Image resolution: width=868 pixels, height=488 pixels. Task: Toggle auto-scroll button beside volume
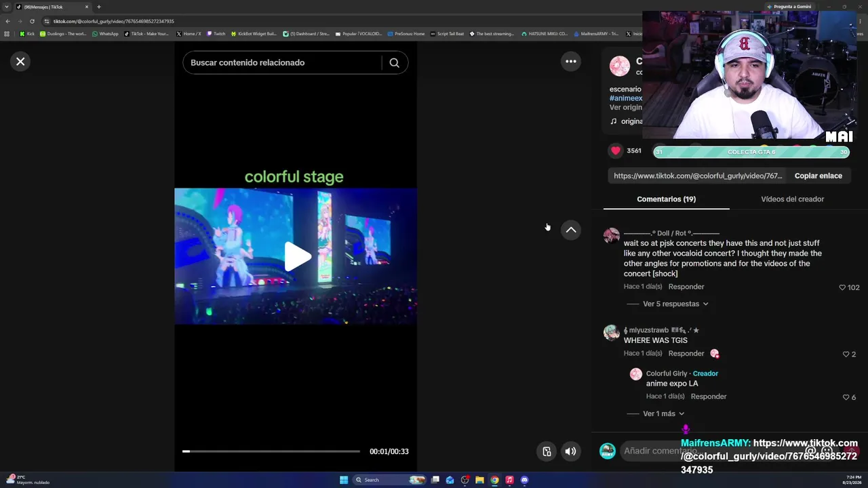click(547, 451)
